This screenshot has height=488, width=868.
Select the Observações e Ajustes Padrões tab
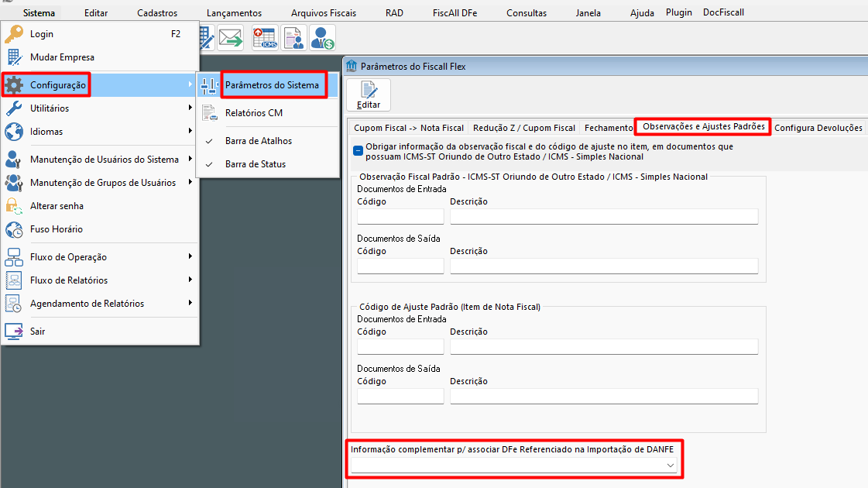(703, 127)
